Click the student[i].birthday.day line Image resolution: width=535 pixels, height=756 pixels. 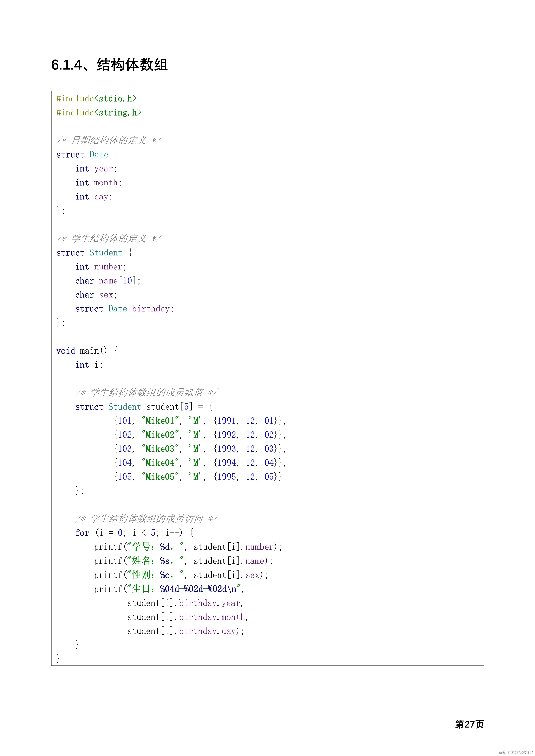pyautogui.click(x=186, y=631)
